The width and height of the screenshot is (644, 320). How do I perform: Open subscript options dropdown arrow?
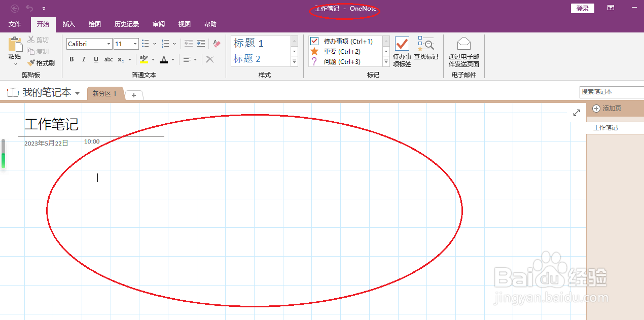129,59
